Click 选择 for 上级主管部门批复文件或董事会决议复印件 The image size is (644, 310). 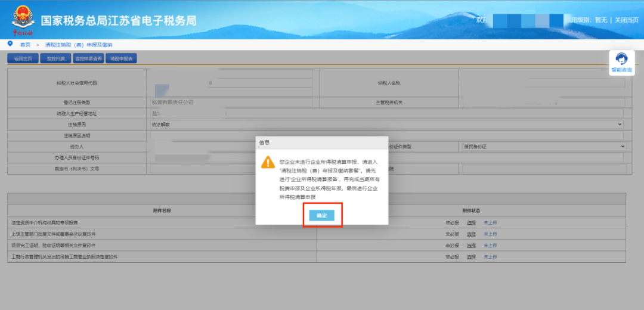tap(471, 234)
